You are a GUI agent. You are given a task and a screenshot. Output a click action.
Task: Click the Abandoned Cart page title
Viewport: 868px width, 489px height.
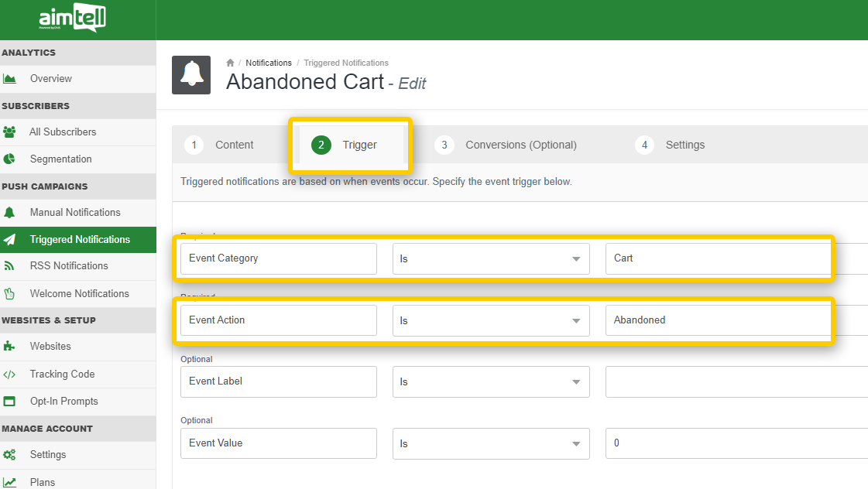[304, 82]
